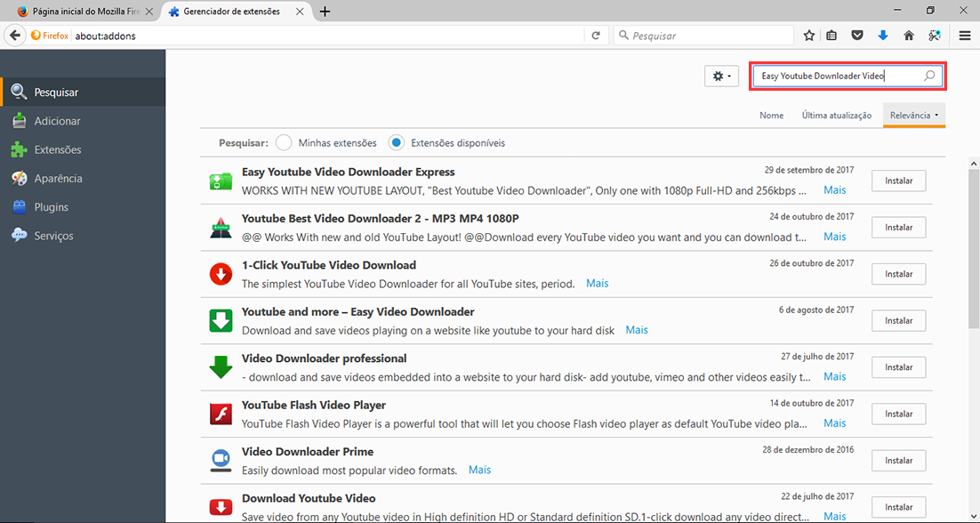Click the '1-Click YouTube Video Download' title
Image resolution: width=980 pixels, height=523 pixels.
329,265
